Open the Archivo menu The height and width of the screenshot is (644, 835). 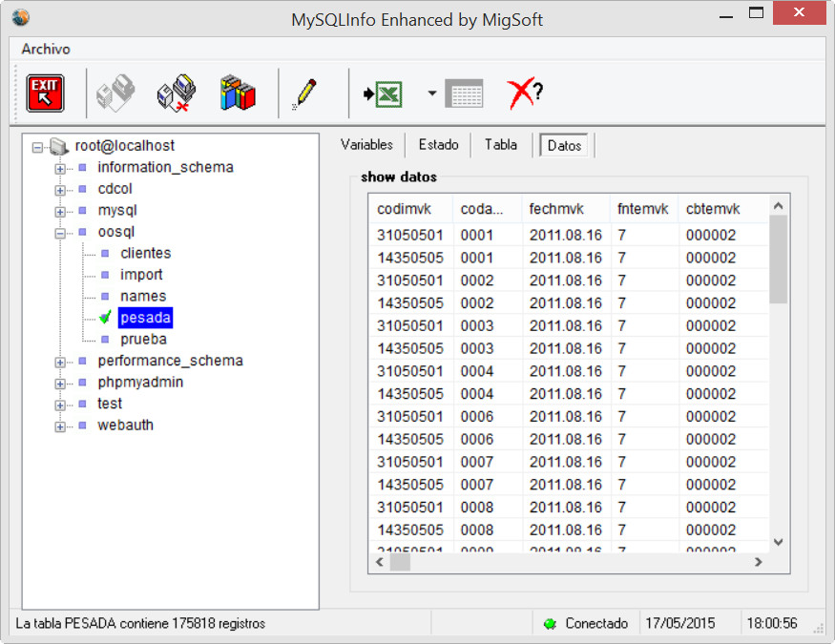tap(46, 49)
